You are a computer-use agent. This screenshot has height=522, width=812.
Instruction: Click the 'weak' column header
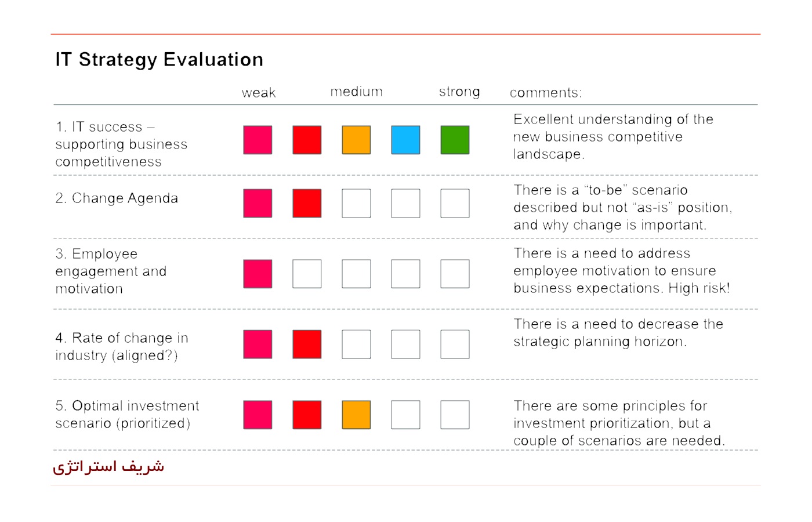[259, 93]
